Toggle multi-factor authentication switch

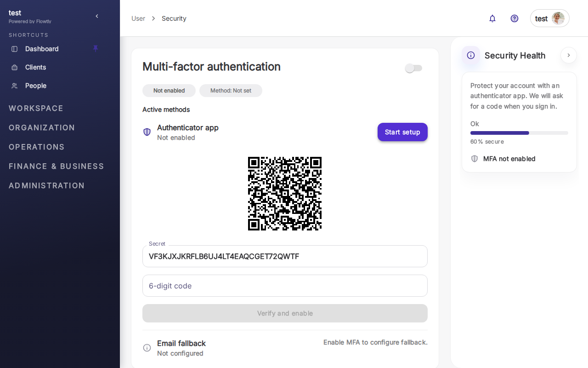(413, 68)
